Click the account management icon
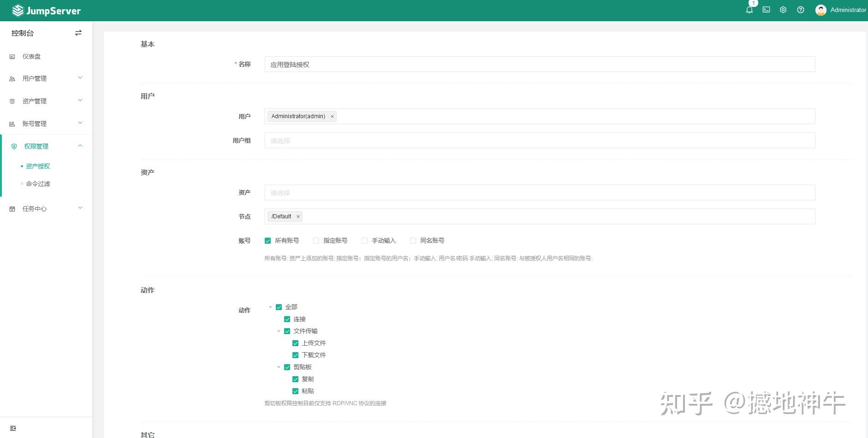868x438 pixels. 12,124
